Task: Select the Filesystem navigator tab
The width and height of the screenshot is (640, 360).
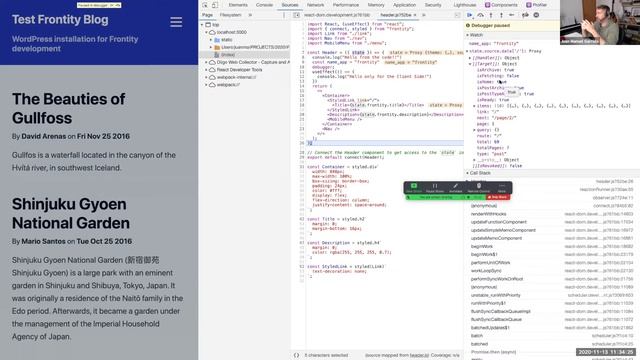Action: click(231, 15)
